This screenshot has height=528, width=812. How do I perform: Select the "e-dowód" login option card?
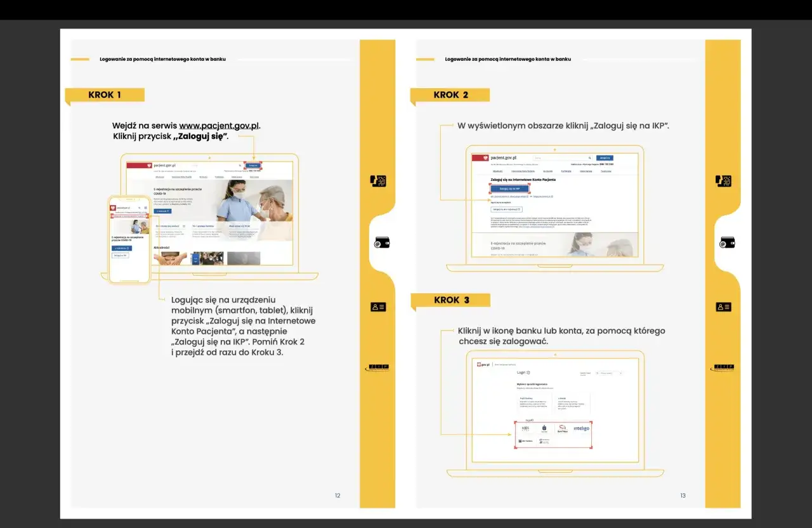(572, 404)
